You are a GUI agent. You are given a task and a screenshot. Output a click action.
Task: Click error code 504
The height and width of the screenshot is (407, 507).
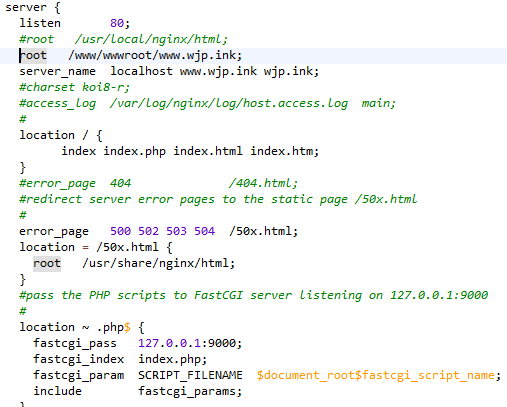[204, 231]
